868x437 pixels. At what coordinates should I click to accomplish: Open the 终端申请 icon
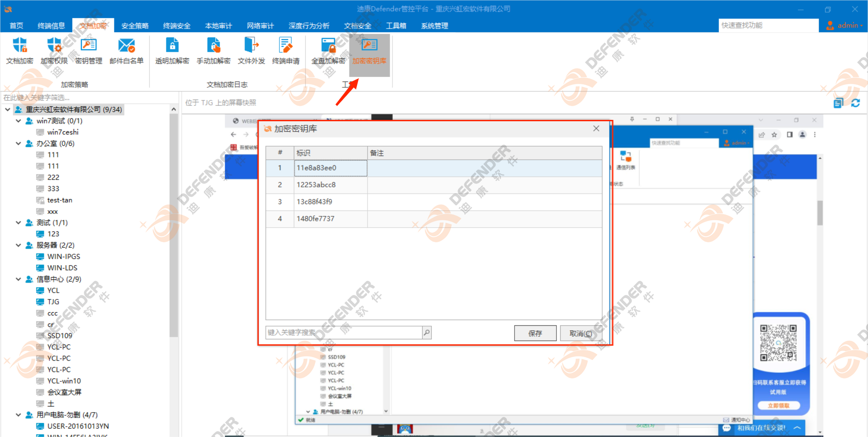click(286, 46)
